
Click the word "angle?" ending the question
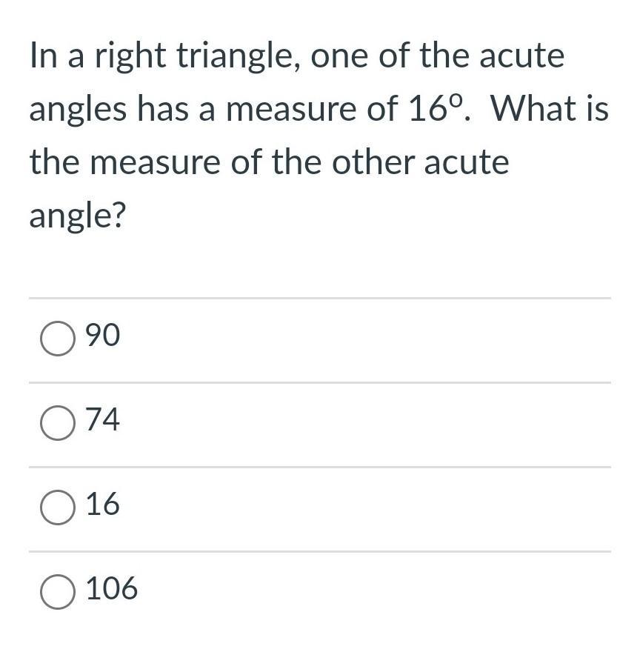78,217
